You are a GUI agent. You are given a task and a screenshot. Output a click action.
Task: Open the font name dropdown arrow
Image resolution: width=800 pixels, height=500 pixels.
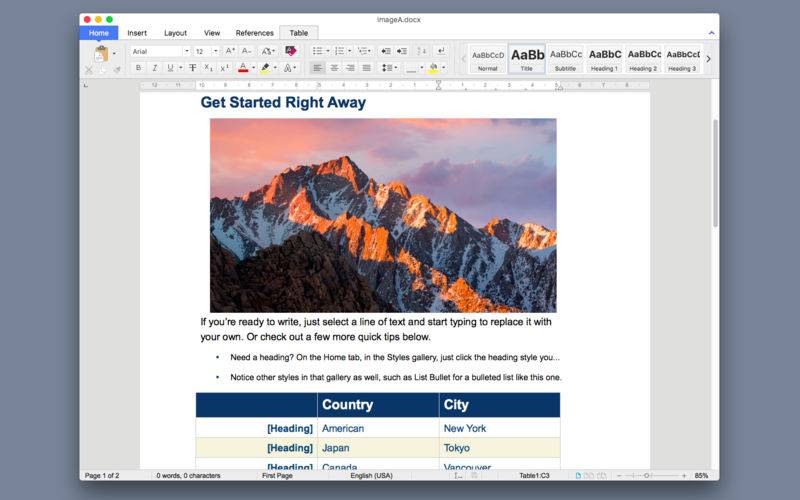tap(187, 52)
